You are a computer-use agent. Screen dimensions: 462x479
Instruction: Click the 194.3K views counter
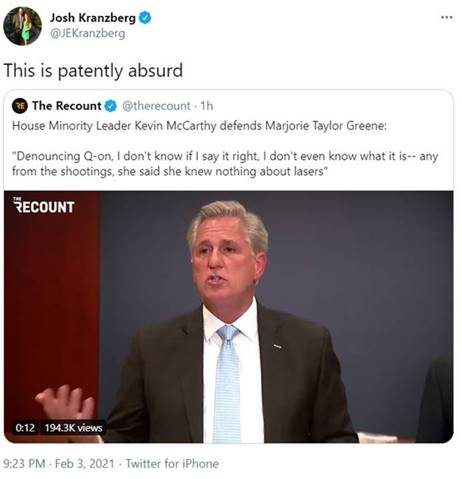click(x=73, y=428)
